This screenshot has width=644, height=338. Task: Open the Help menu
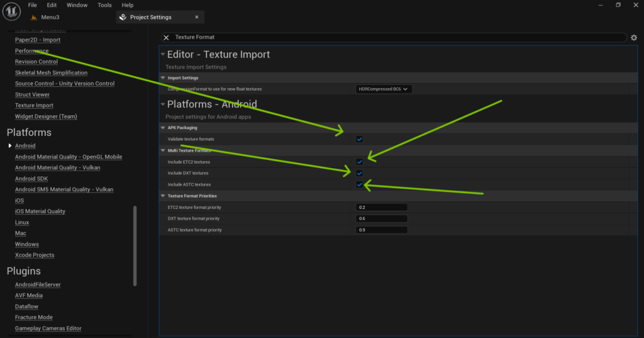click(x=127, y=5)
